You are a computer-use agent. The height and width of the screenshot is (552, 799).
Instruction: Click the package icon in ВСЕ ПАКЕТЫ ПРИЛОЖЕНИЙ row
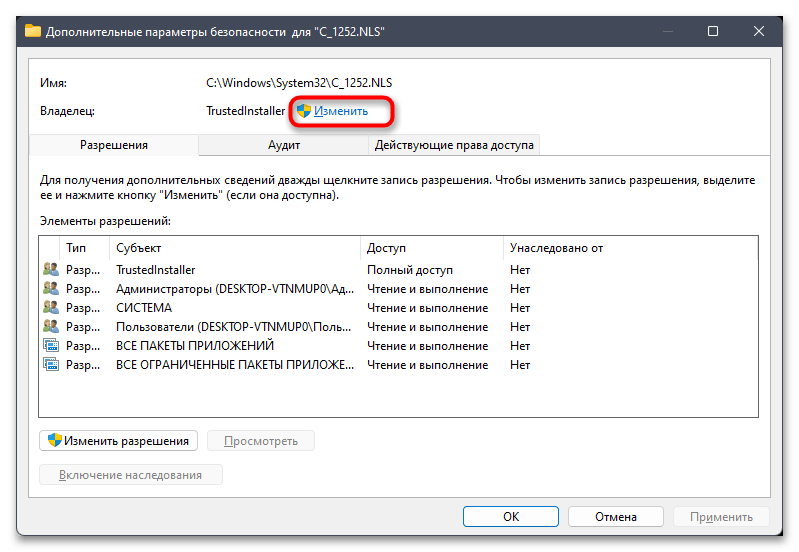[x=51, y=346]
